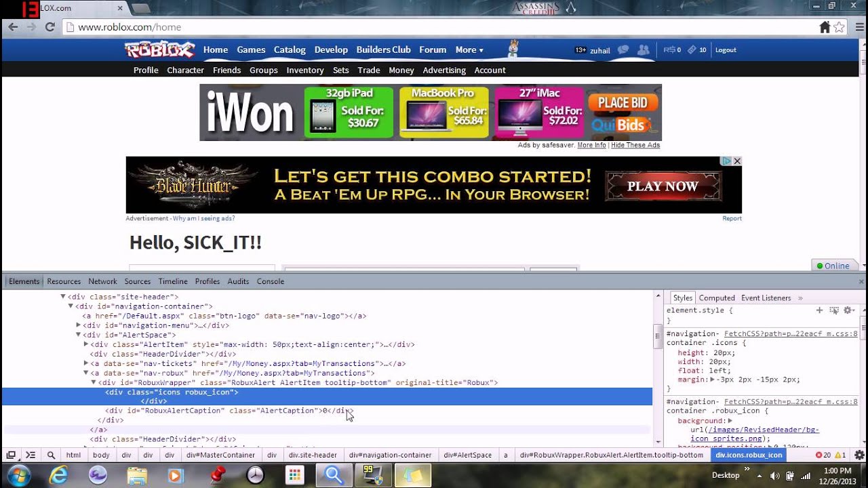
Task: Click the Logout link
Action: tap(726, 50)
